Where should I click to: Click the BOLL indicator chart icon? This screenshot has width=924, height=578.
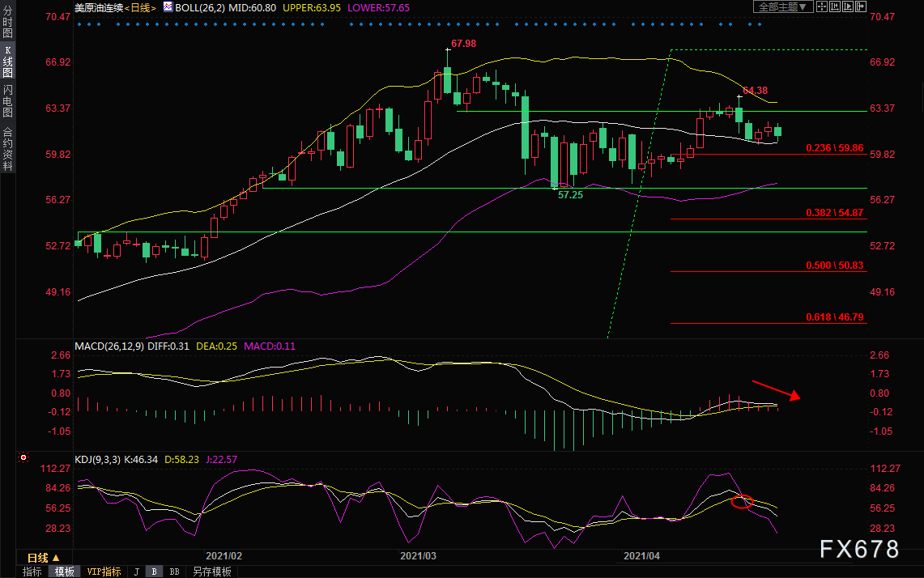coord(168,6)
